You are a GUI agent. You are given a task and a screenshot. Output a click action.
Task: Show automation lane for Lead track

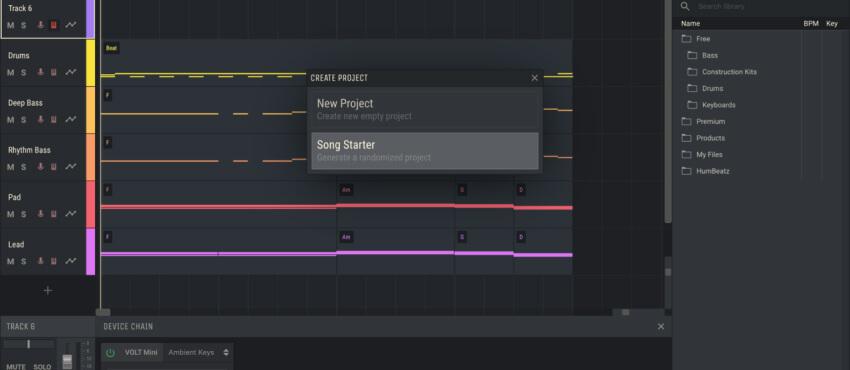[70, 261]
